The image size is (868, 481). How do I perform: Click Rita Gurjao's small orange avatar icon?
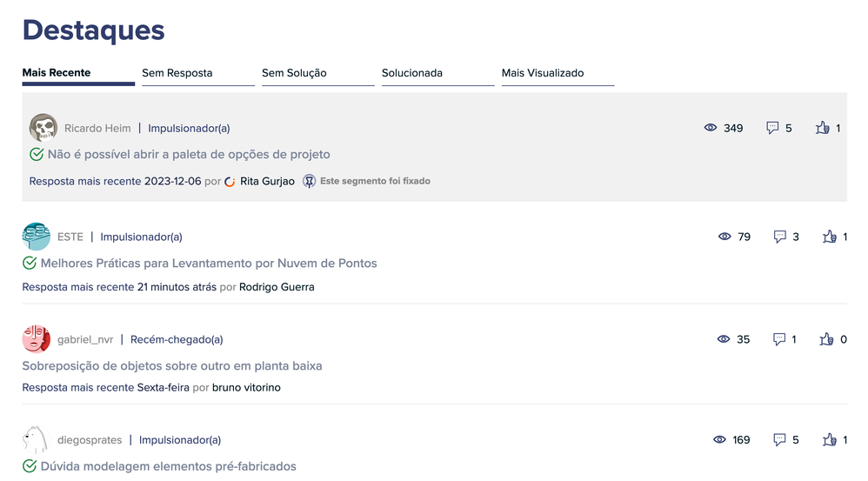tap(230, 182)
